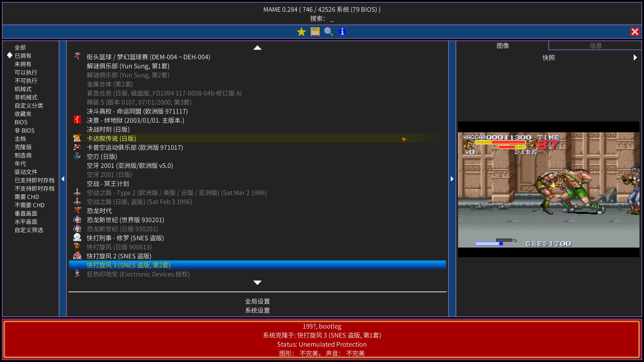Click the Final Fight snapshot thumbnail

548,189
